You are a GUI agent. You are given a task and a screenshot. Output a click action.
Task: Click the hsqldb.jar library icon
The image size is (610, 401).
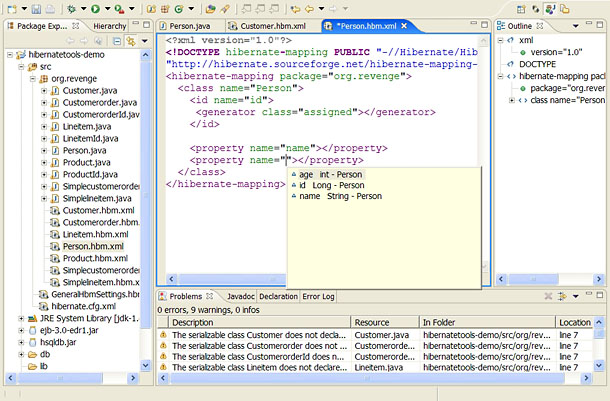(x=30, y=342)
